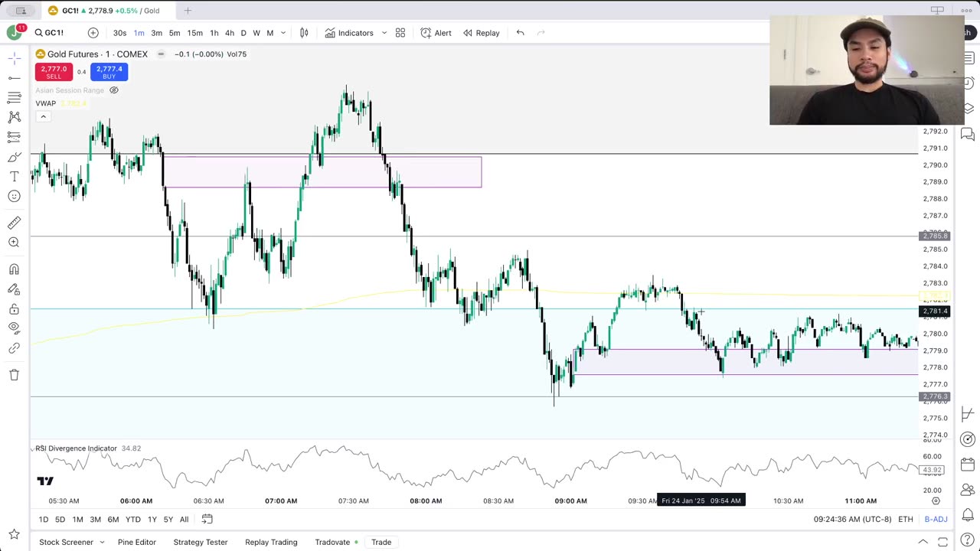The width and height of the screenshot is (980, 551).
Task: Select the crosshair cursor tool
Action: pos(15,59)
